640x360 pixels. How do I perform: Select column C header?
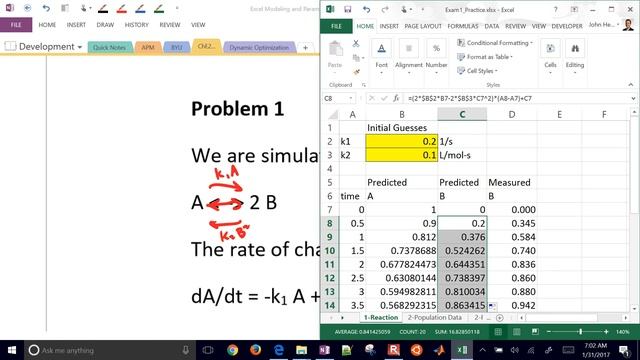point(462,115)
